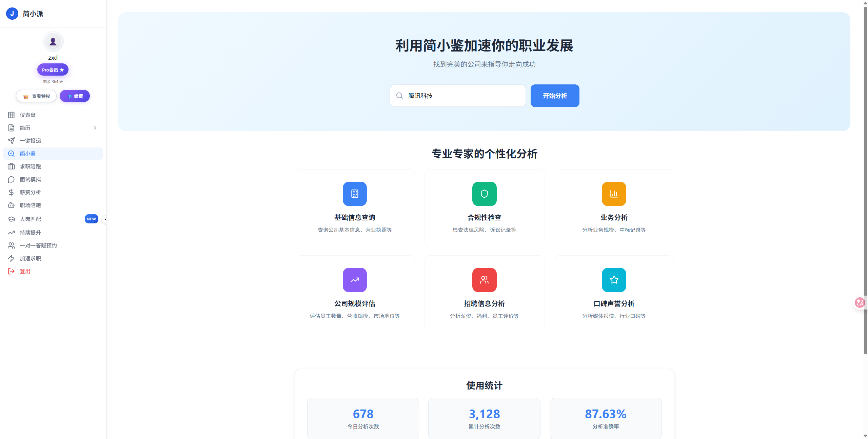The width and height of the screenshot is (868, 439).
Task: Expand the 简历 submenu chevron
Action: [95, 128]
